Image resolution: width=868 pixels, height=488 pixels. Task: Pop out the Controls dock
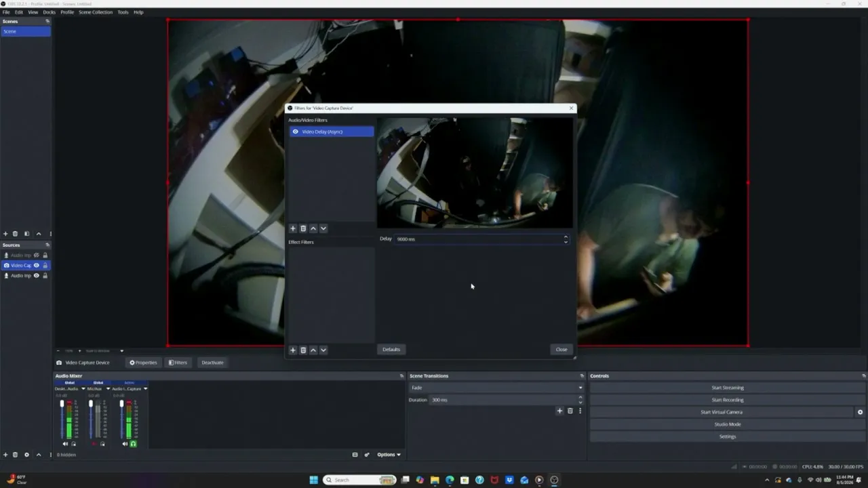coord(863,376)
